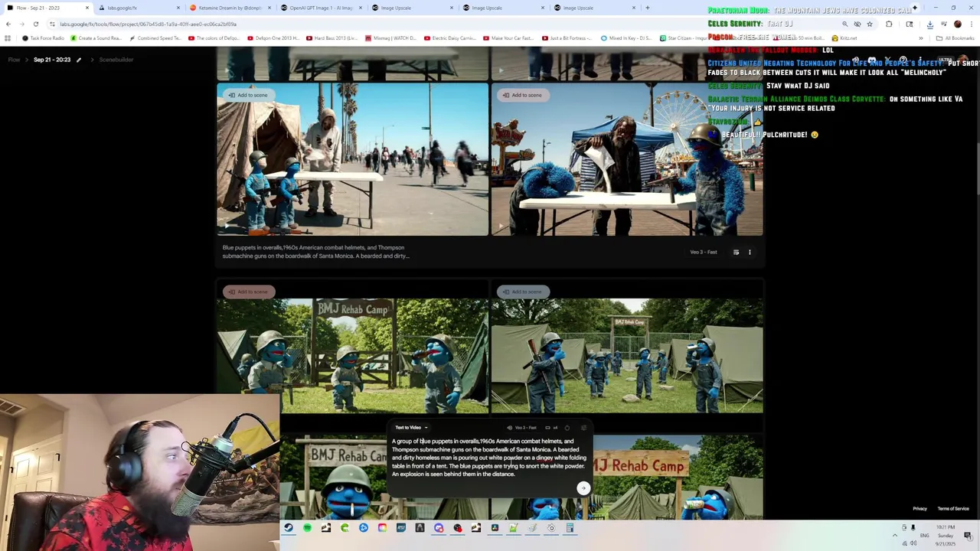
Task: Add right BMJ Rehab Camp clip to scene
Action: (x=522, y=292)
